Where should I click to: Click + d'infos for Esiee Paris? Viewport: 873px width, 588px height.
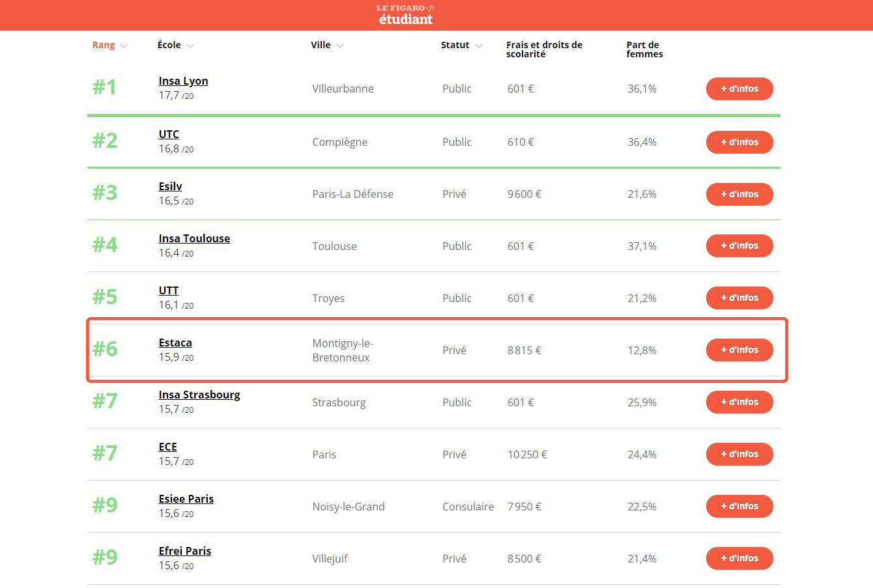(739, 506)
